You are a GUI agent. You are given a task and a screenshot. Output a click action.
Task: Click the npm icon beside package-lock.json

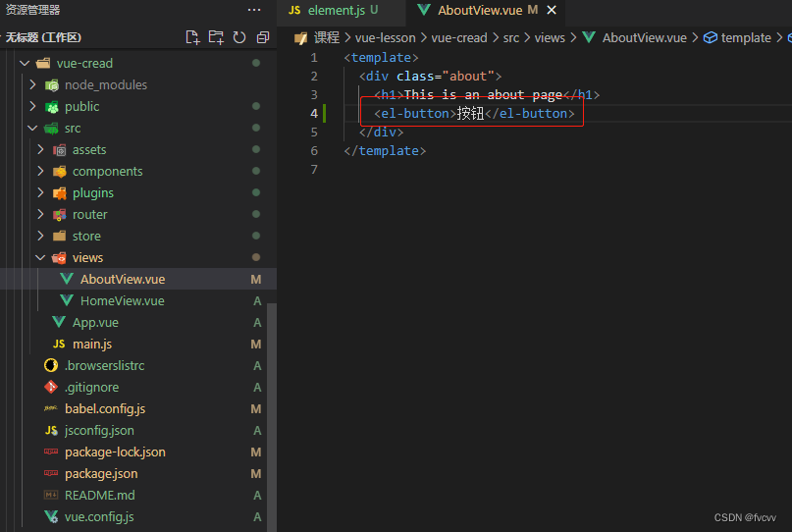[x=51, y=452]
